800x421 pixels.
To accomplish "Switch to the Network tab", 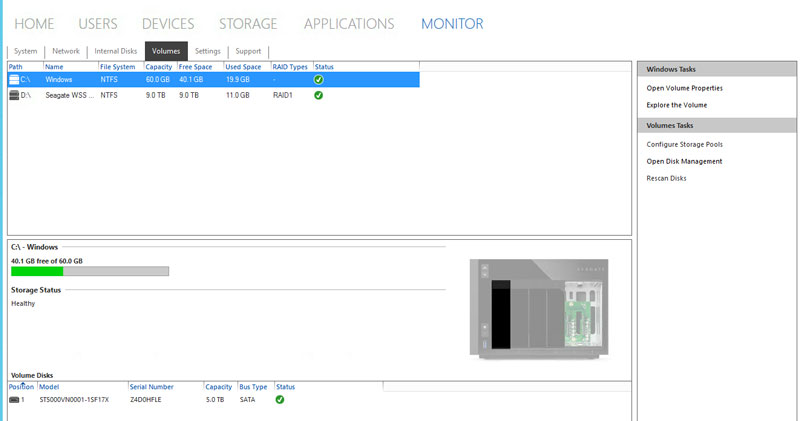I will pos(66,50).
